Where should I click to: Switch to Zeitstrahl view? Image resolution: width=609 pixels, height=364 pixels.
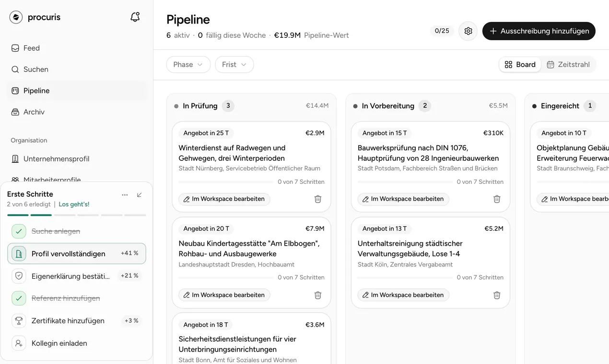568,65
